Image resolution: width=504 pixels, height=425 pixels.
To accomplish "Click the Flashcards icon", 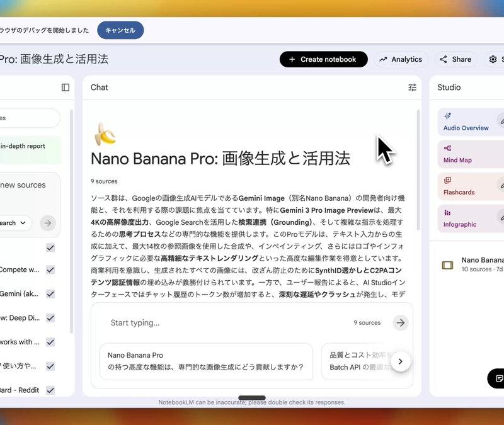I will (x=447, y=180).
